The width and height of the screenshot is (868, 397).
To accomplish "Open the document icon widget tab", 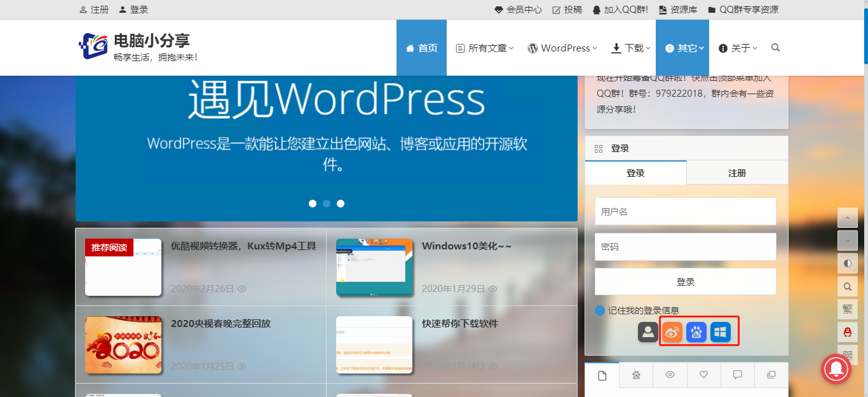I will (x=602, y=375).
